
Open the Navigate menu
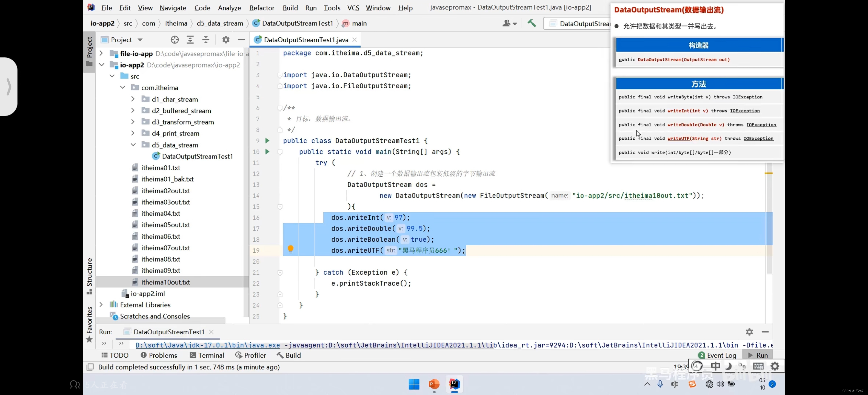tap(173, 8)
